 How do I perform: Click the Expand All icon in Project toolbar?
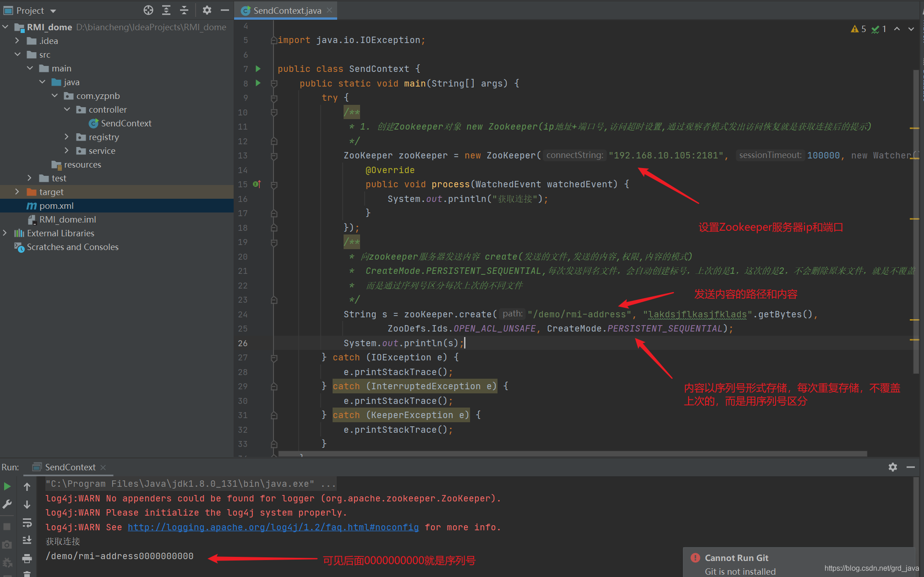coord(166,10)
